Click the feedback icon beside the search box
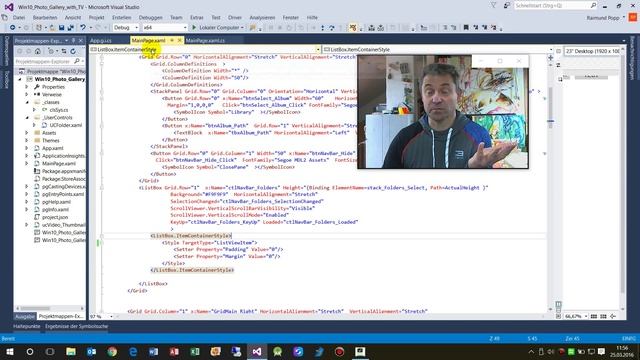The width and height of the screenshot is (640, 360). [x=506, y=5]
